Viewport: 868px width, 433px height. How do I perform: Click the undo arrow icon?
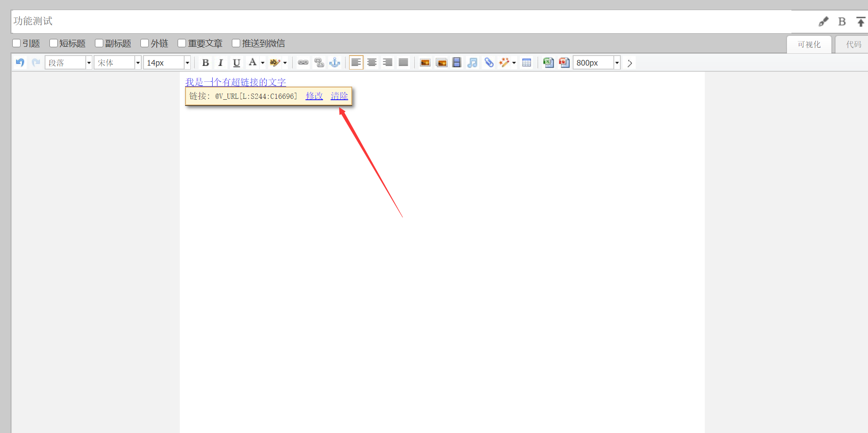coord(20,63)
